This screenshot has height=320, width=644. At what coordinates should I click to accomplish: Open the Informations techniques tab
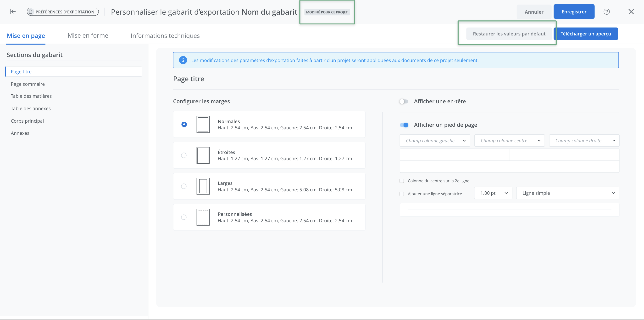(x=165, y=35)
